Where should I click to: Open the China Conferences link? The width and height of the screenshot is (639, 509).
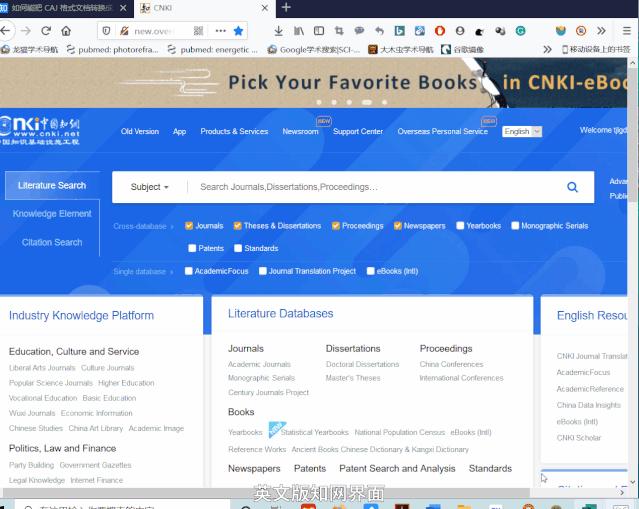click(451, 364)
